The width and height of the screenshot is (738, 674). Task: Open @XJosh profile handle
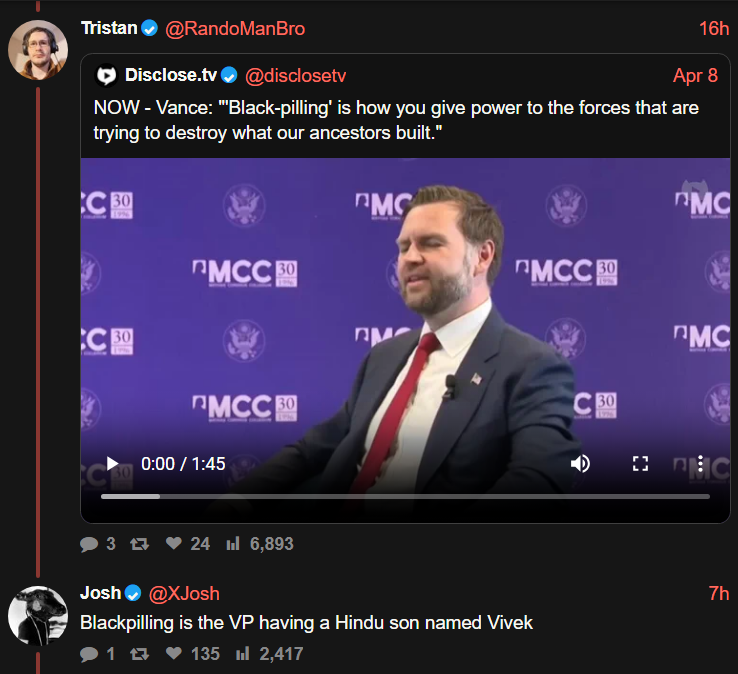tap(184, 594)
